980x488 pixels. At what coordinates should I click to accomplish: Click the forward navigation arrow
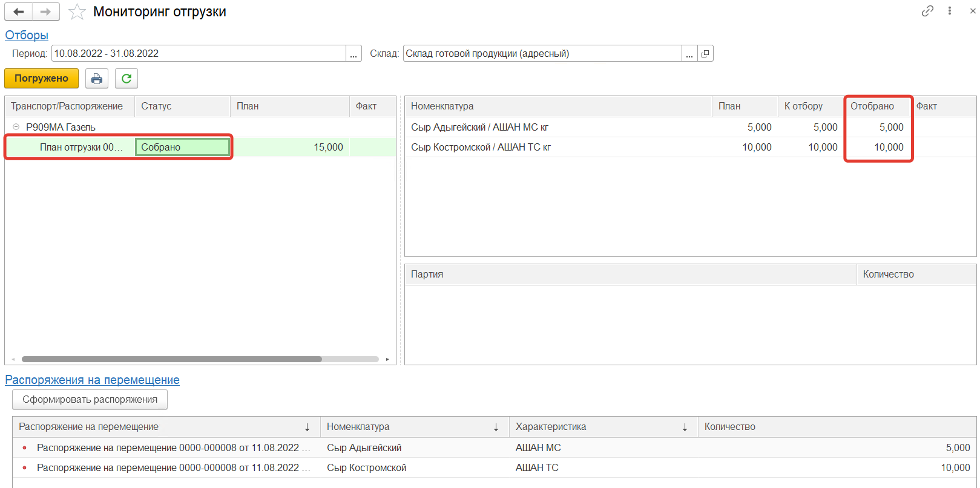(45, 11)
